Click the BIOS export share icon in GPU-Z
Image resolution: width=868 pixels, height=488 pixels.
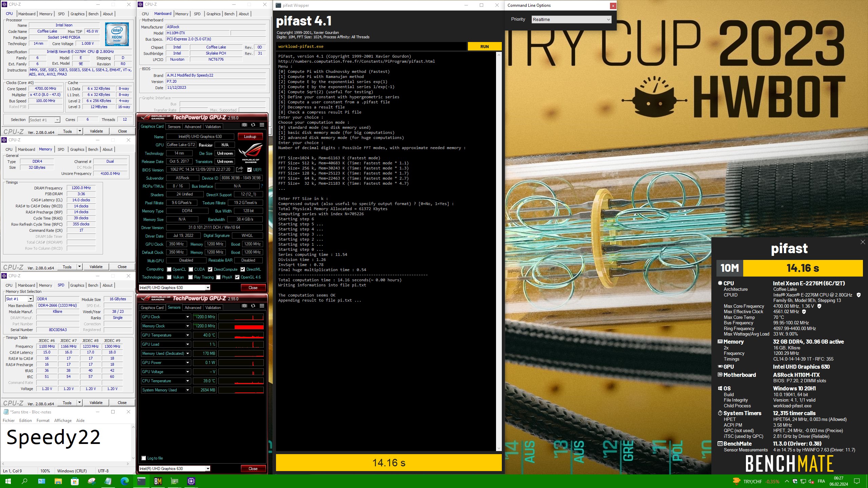[x=240, y=169]
